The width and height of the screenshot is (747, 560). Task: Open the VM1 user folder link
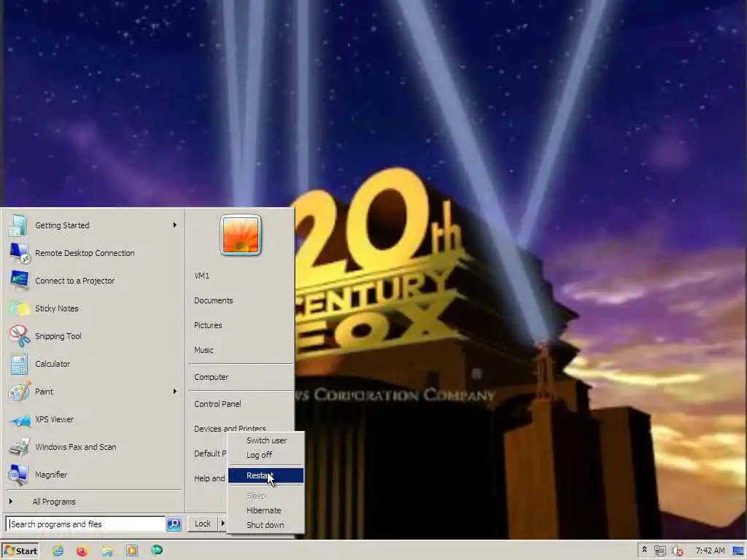click(x=201, y=276)
